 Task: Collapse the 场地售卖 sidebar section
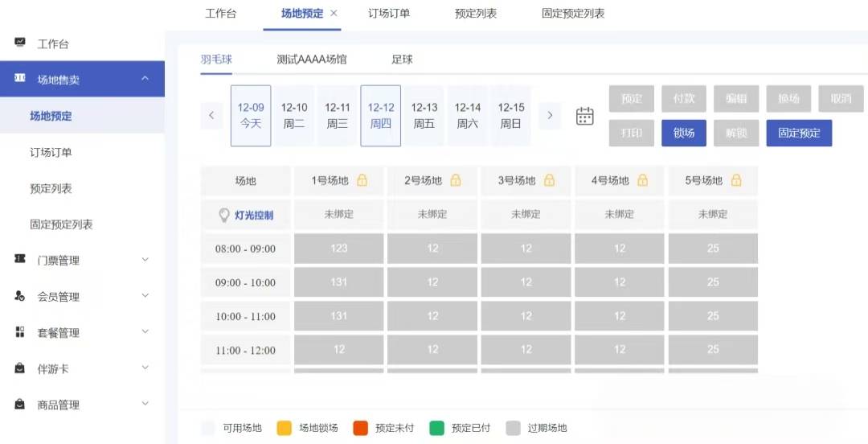pyautogui.click(x=145, y=79)
